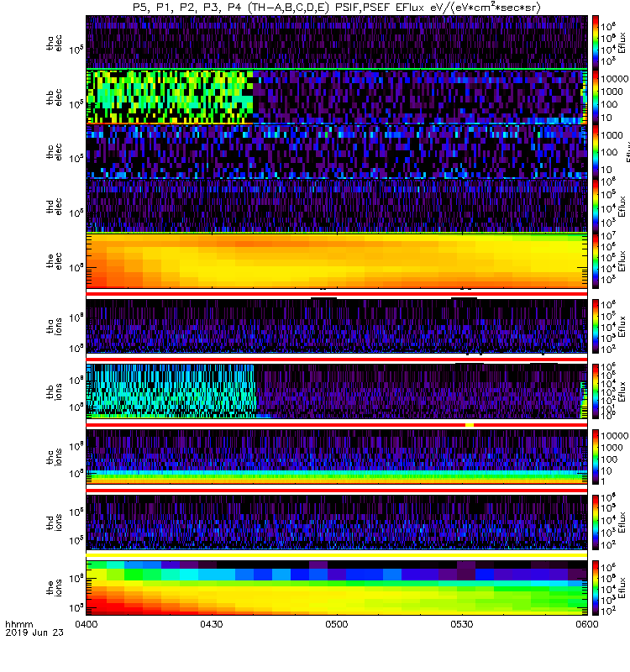Click the plot title mentioning PSIF,PSEF EFlux
Image resolution: width=630 pixels, height=672 pixels.
pyautogui.click(x=337, y=8)
